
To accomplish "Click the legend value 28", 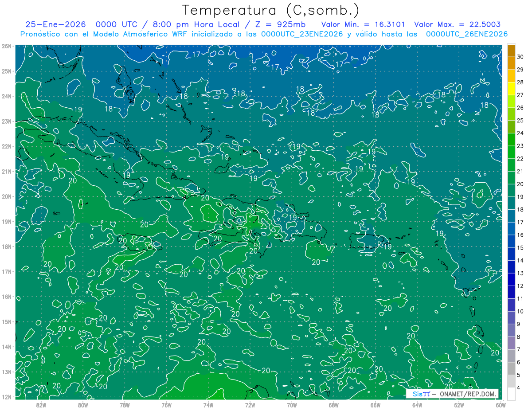I will pos(520,82).
